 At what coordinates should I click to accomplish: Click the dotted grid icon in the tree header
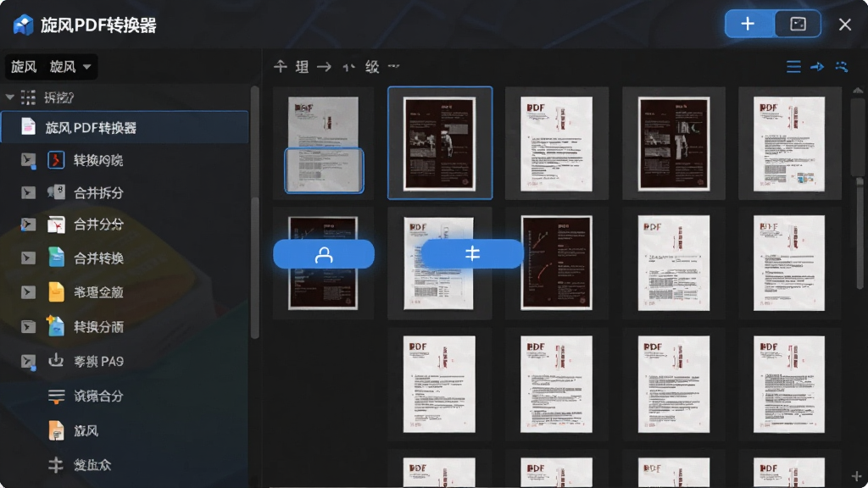pos(28,97)
